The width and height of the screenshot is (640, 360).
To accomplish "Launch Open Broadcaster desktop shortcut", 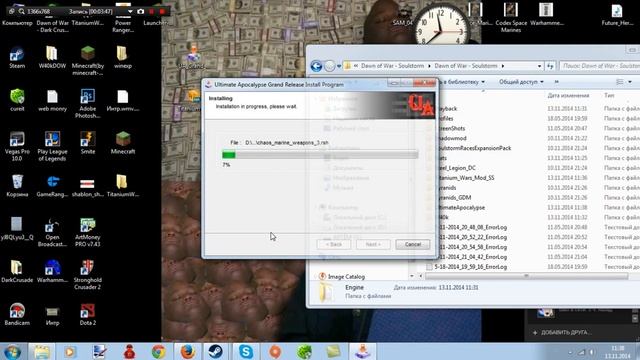I will tap(52, 233).
